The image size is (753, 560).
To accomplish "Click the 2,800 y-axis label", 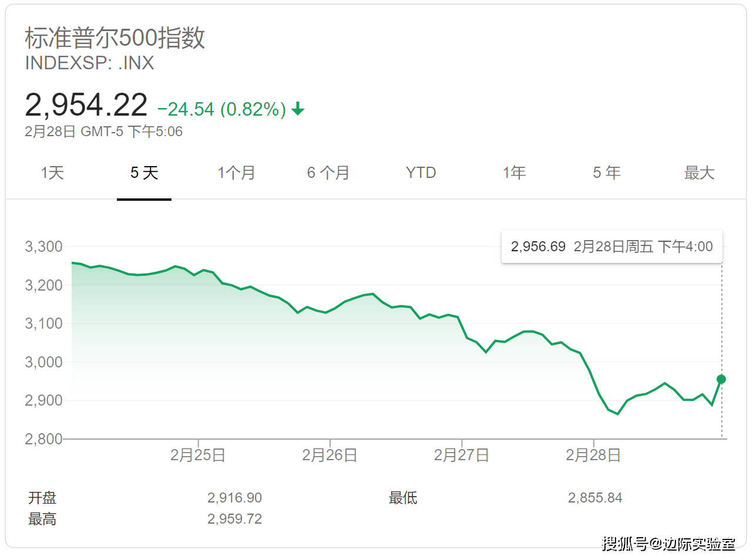I will 43,439.
